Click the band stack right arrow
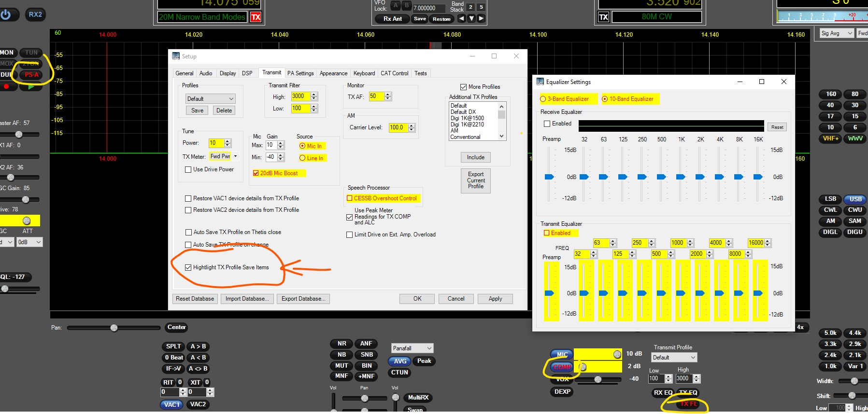The width and height of the screenshot is (868, 414). point(481,19)
